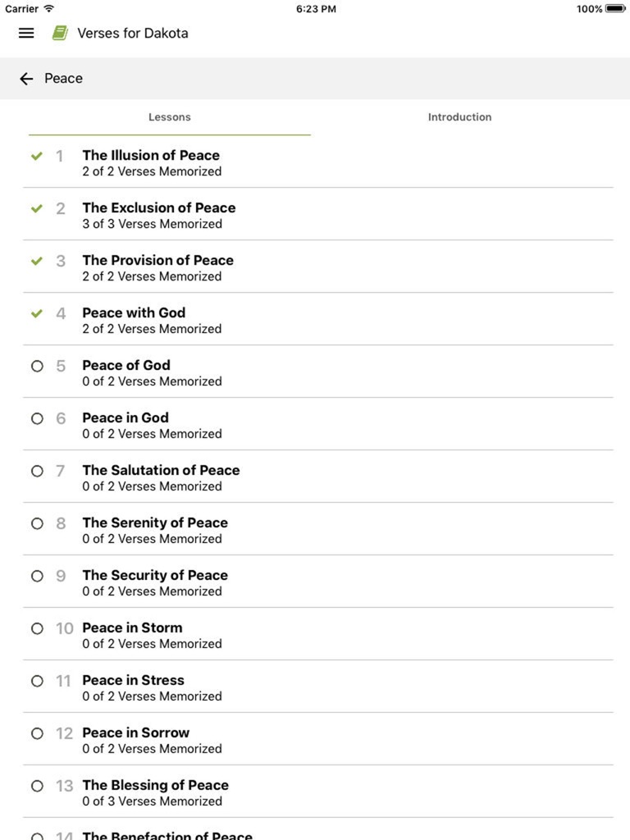Click green checkmark for Peace with God
Screen dimensions: 630x840
pos(37,313)
